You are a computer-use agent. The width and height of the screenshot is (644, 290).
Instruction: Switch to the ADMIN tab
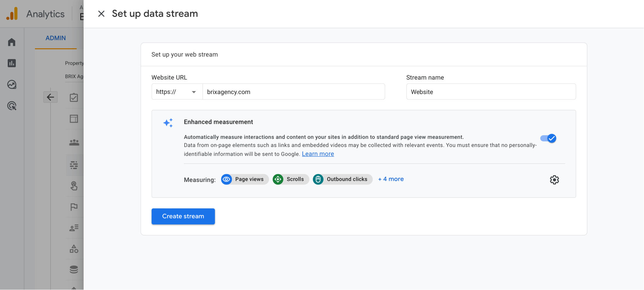56,38
